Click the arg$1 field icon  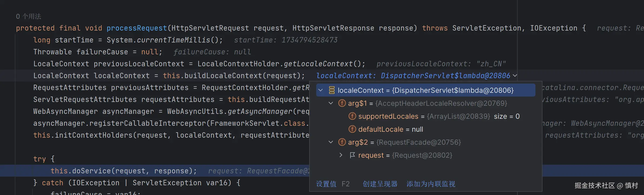(342, 103)
